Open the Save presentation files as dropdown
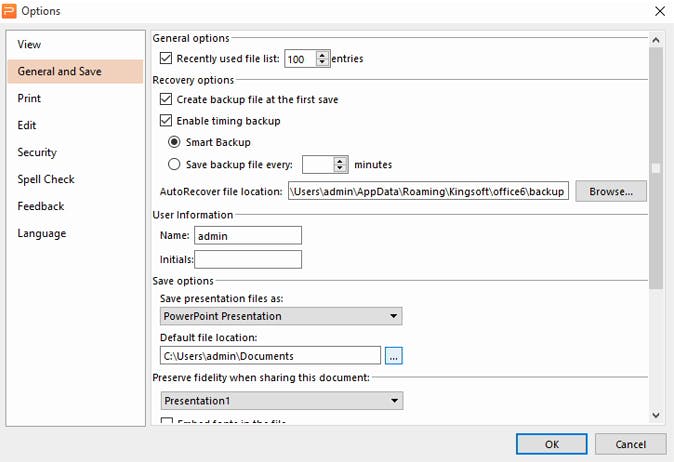Image resolution: width=674 pixels, height=462 pixels. tap(281, 316)
